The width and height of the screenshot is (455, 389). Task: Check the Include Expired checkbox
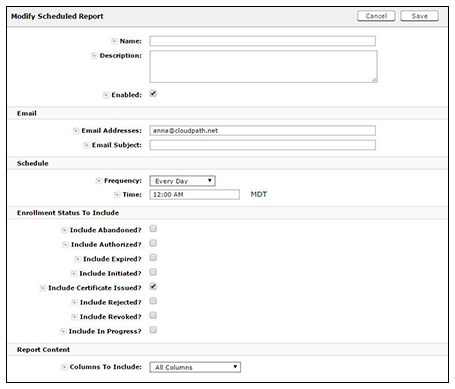coord(153,258)
